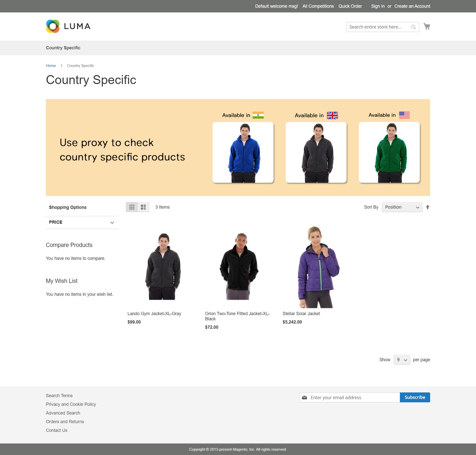Open Lando Gym Jacket-XL-Gray product image

tap(163, 267)
